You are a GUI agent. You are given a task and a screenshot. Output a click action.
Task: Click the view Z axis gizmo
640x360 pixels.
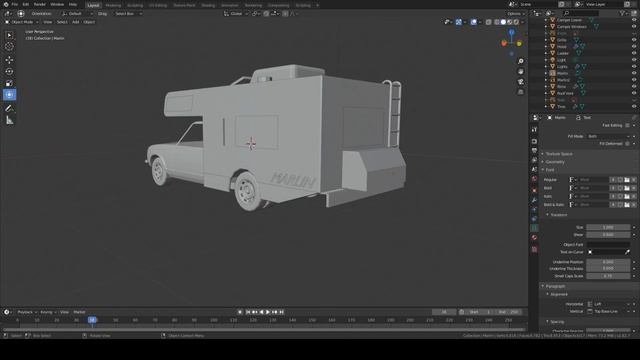click(x=511, y=32)
